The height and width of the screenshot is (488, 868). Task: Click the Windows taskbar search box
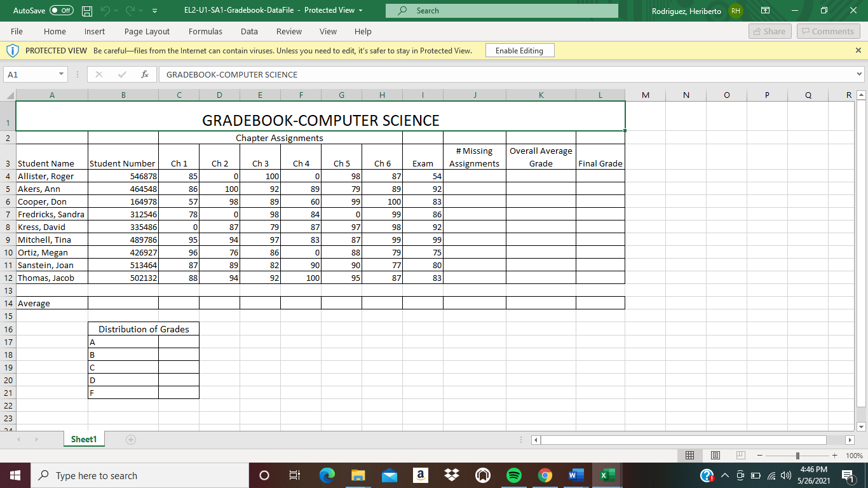(x=139, y=475)
